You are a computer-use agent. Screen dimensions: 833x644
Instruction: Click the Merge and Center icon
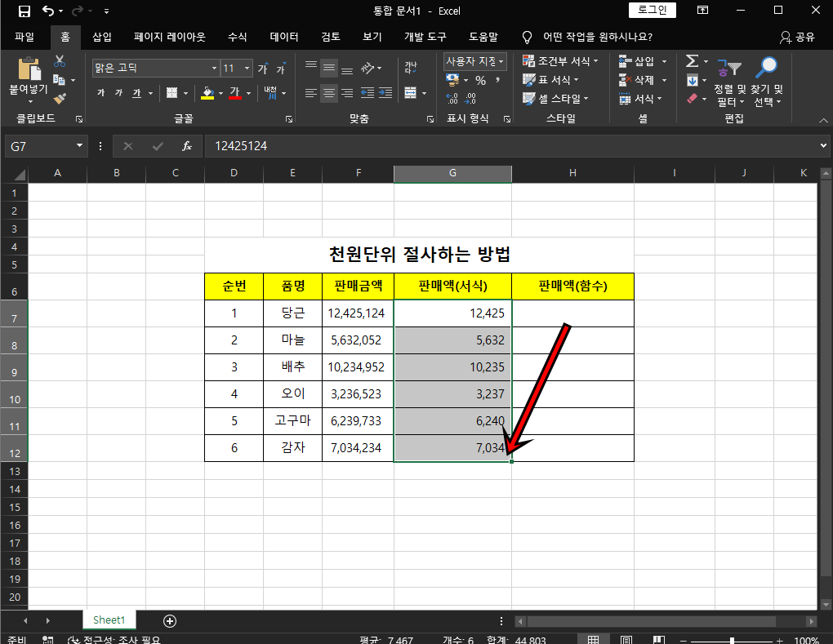click(410, 93)
